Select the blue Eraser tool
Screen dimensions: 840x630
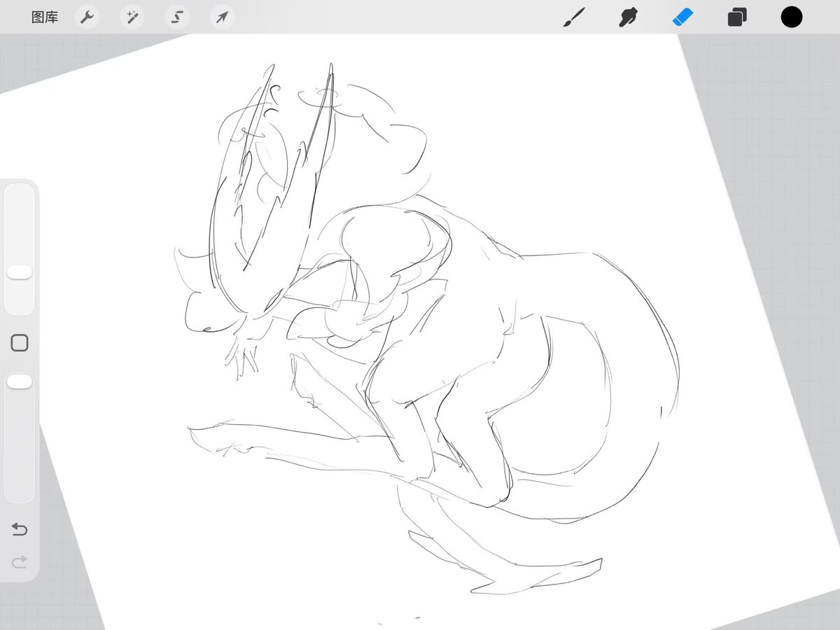click(x=682, y=17)
